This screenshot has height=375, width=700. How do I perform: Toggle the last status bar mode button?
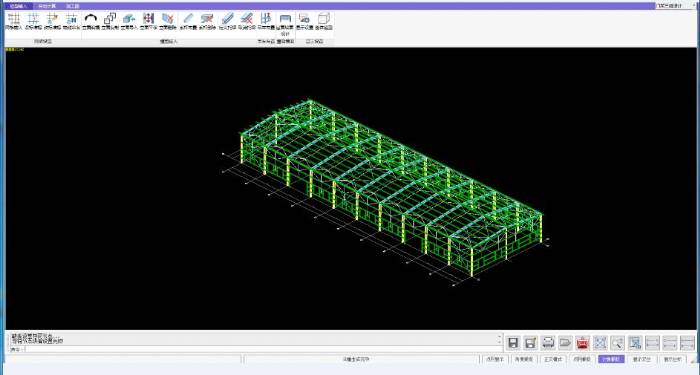coord(672,359)
